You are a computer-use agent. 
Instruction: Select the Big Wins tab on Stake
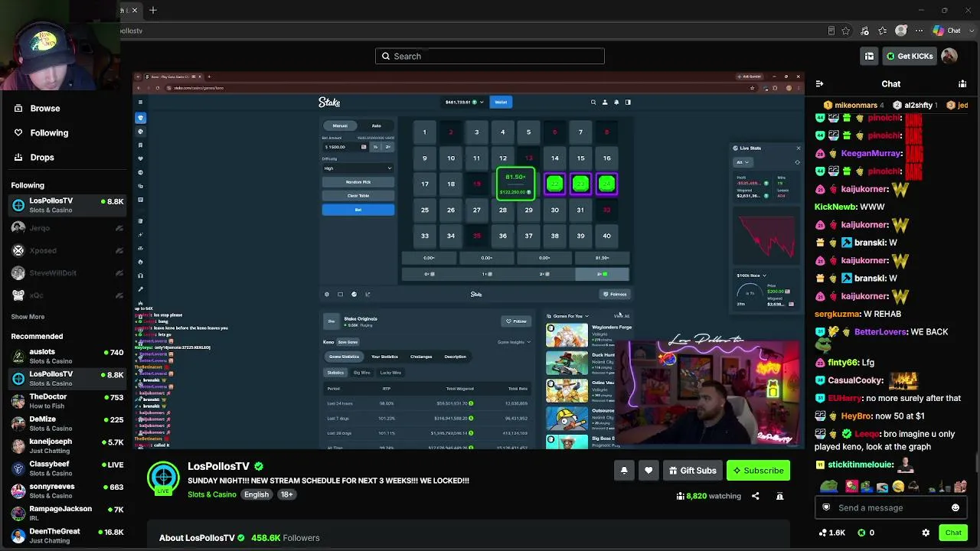coord(361,373)
